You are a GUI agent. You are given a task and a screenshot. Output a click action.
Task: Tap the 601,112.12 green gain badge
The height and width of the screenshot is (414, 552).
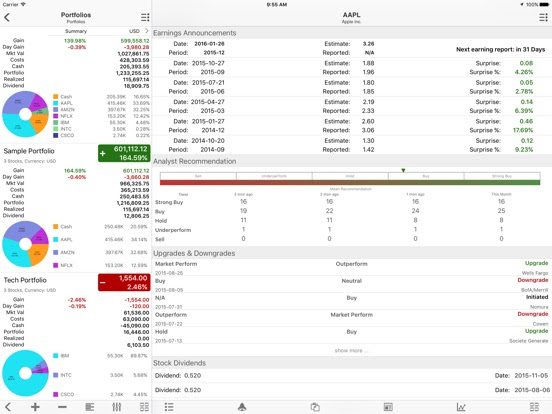click(x=124, y=153)
